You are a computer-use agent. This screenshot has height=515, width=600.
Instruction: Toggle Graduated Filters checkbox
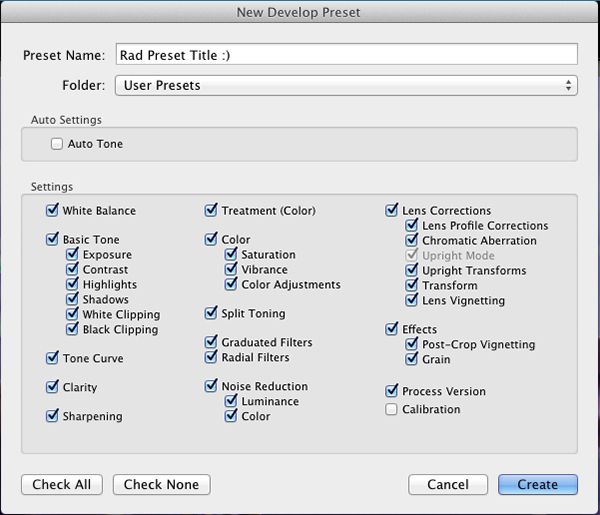pos(211,342)
